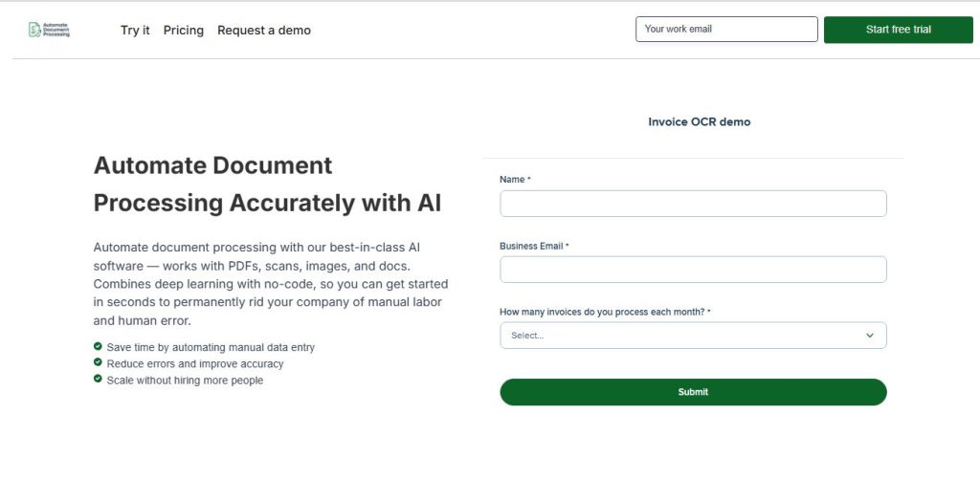Click the "How many invoices" question label

click(x=604, y=312)
